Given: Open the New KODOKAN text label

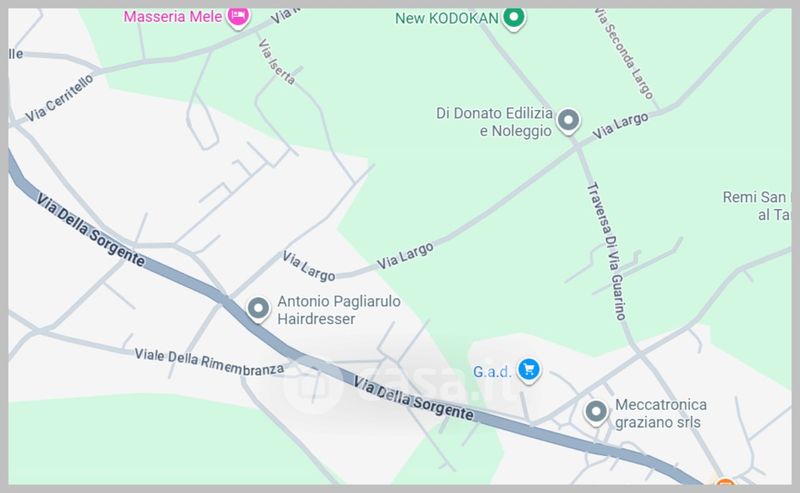Looking at the screenshot, I should tap(446, 19).
